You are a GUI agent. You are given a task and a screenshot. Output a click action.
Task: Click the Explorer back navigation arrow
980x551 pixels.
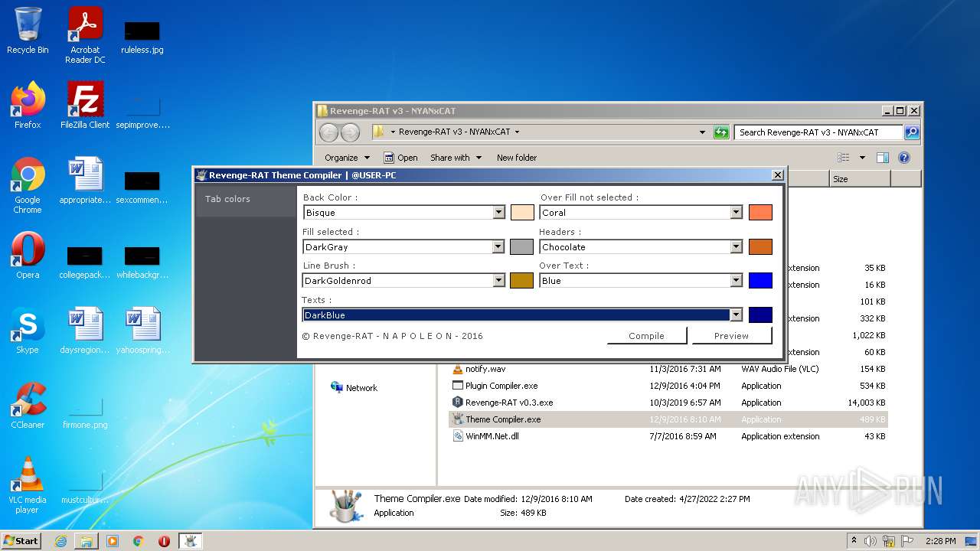point(328,132)
